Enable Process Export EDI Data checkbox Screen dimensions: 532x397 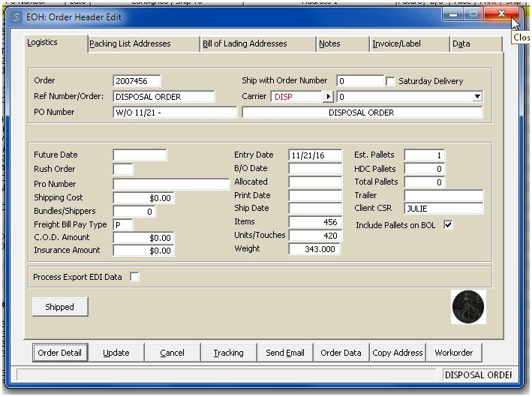pyautogui.click(x=135, y=276)
